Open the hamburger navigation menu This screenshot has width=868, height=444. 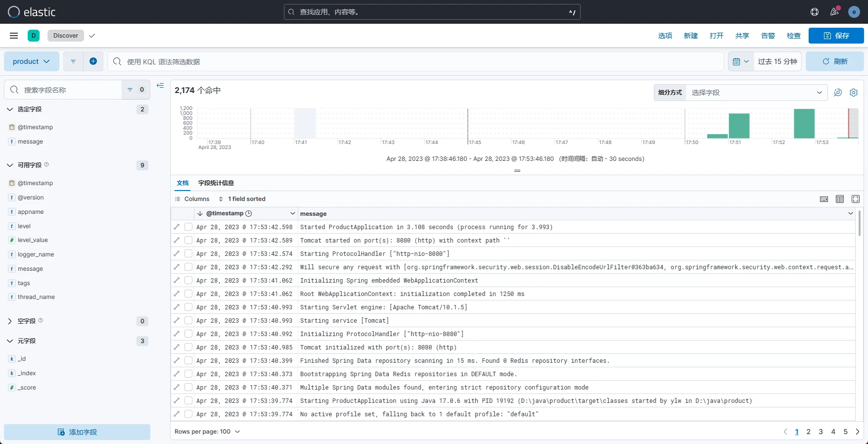point(14,36)
